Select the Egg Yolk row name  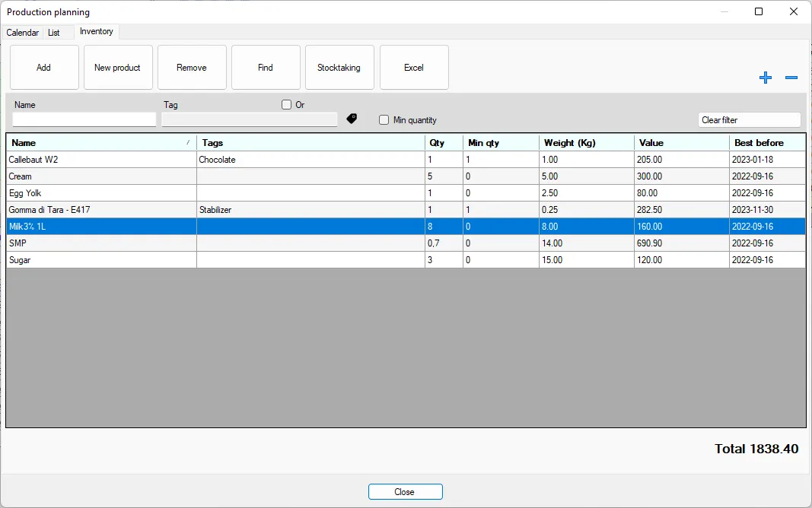(25, 193)
